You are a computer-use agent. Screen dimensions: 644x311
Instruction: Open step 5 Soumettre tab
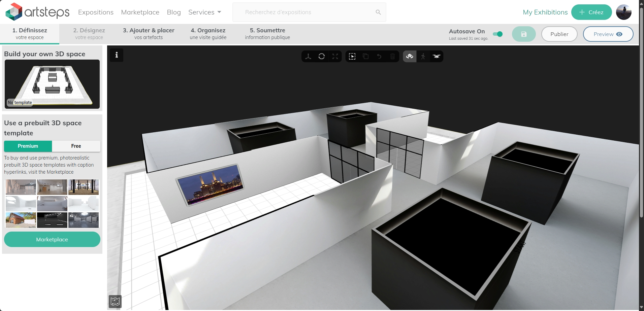[267, 34]
